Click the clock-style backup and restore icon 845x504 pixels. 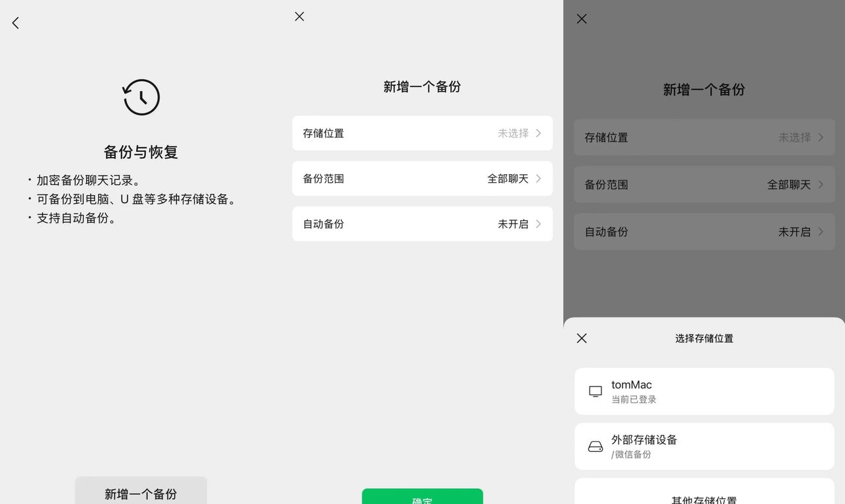click(141, 97)
